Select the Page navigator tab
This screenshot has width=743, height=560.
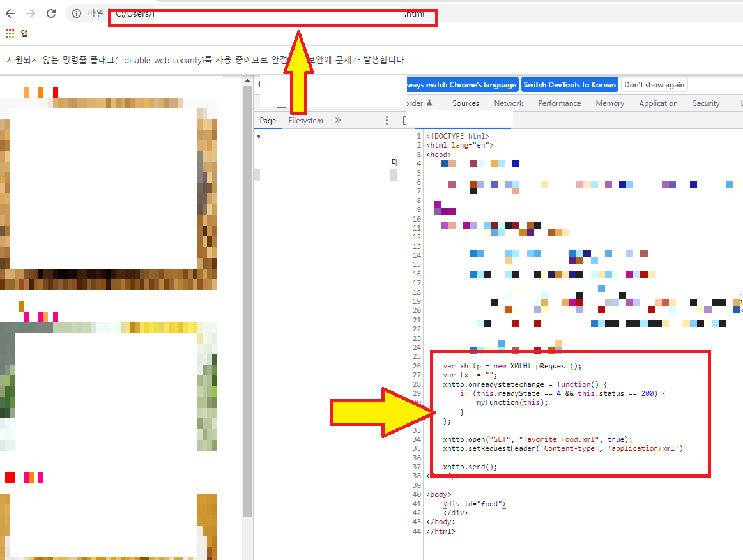(x=268, y=121)
